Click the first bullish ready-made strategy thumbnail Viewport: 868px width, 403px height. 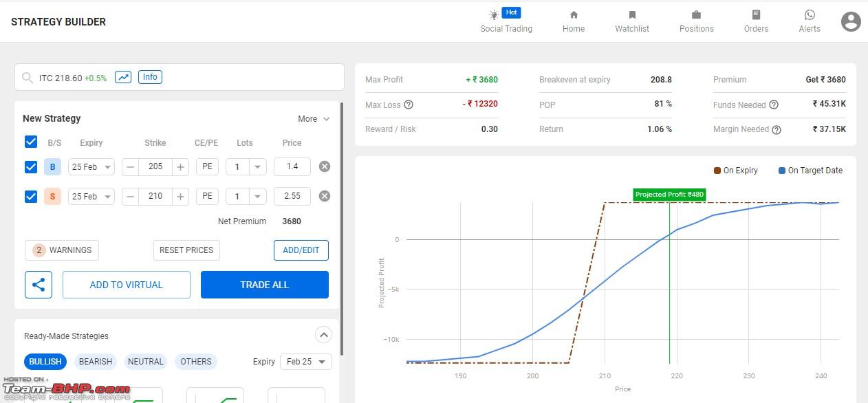tap(135, 395)
